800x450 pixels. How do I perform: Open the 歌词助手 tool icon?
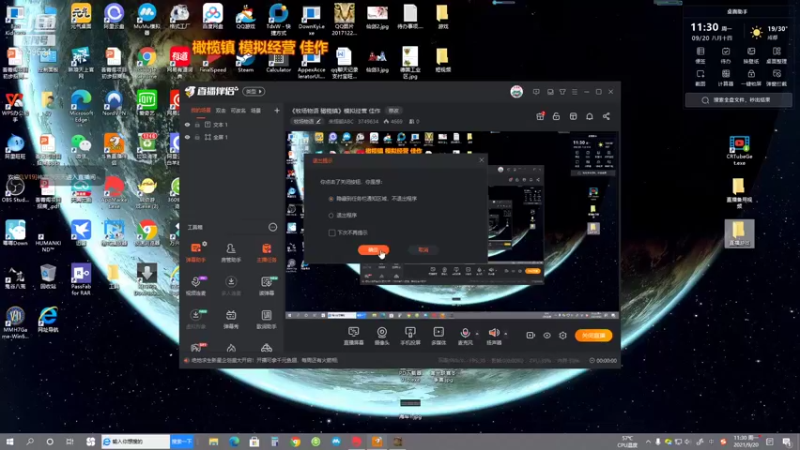click(x=266, y=319)
